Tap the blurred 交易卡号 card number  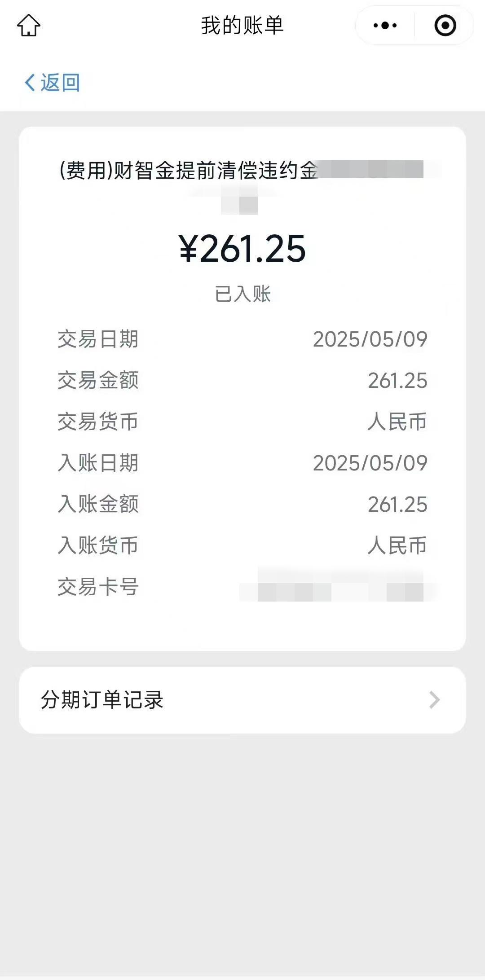coord(340,587)
